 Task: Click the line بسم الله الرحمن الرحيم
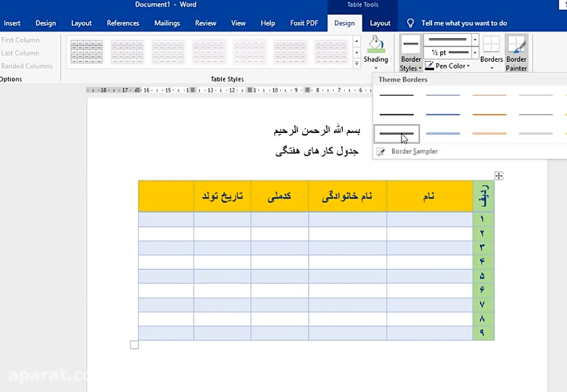(x=317, y=130)
